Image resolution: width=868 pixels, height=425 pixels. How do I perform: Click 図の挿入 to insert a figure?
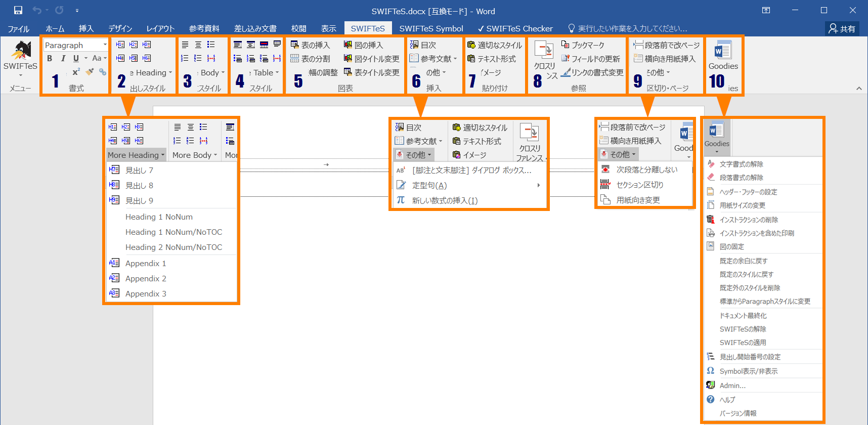(x=364, y=45)
